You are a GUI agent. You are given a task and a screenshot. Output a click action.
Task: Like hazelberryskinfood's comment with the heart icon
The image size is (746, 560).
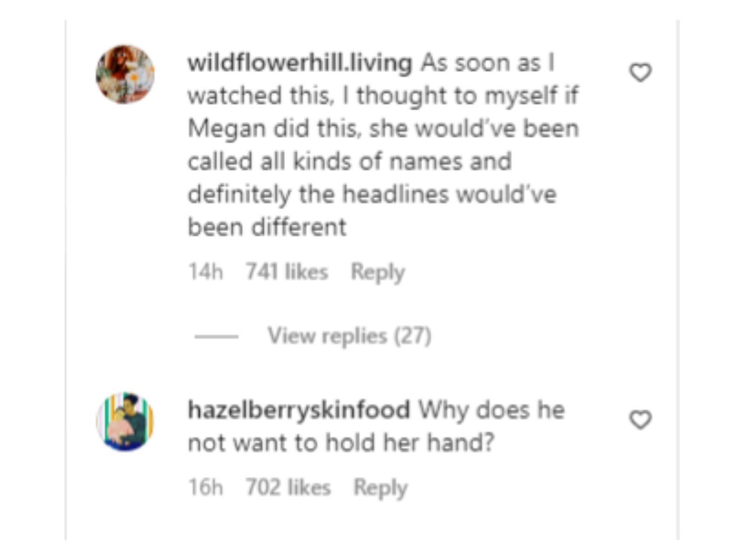point(640,420)
